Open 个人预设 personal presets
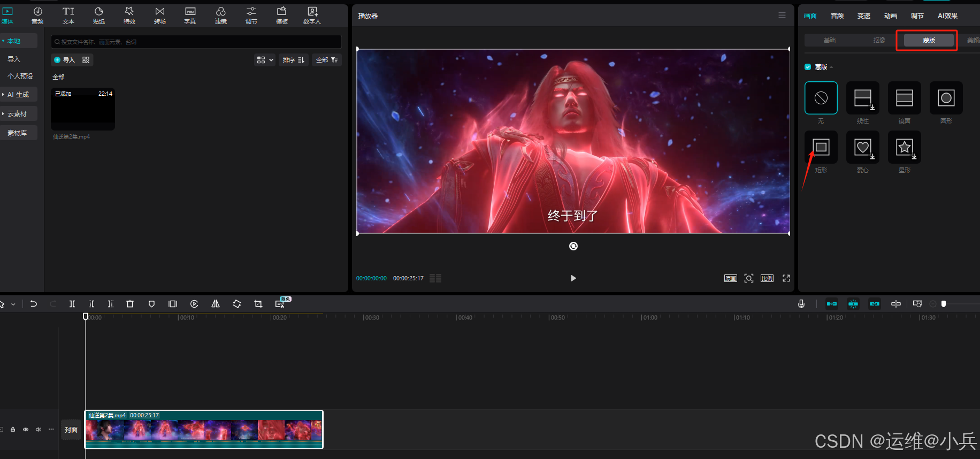This screenshot has width=980, height=459. point(20,76)
